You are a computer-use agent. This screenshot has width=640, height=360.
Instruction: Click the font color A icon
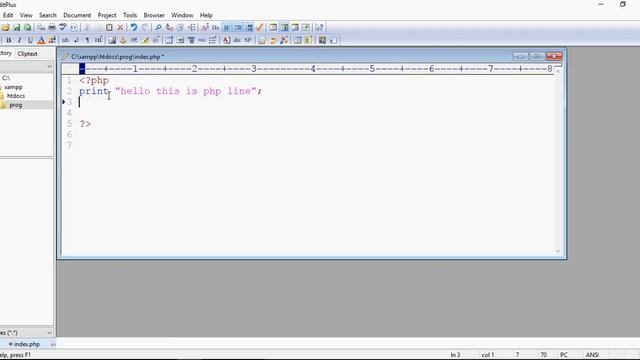[x=41, y=40]
